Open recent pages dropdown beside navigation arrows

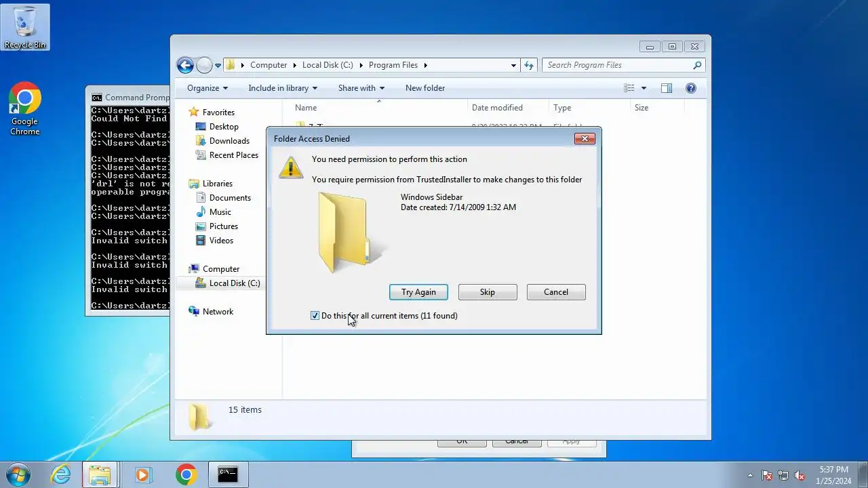point(218,66)
